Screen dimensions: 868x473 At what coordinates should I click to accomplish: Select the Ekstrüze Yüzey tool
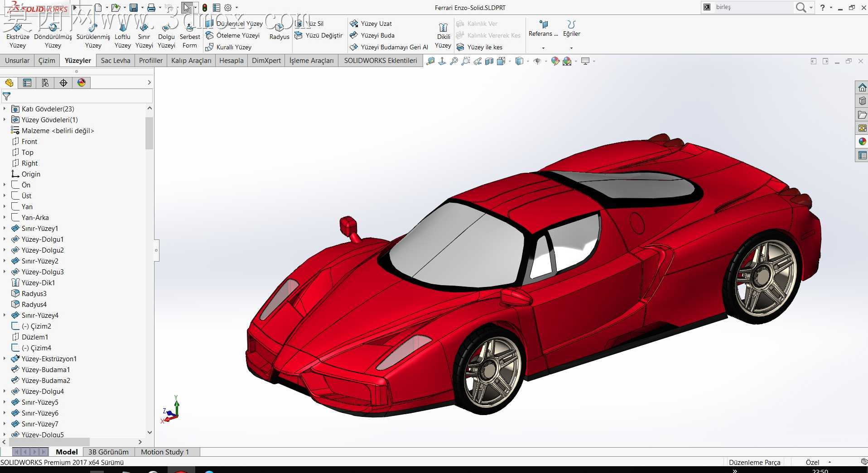[x=18, y=35]
